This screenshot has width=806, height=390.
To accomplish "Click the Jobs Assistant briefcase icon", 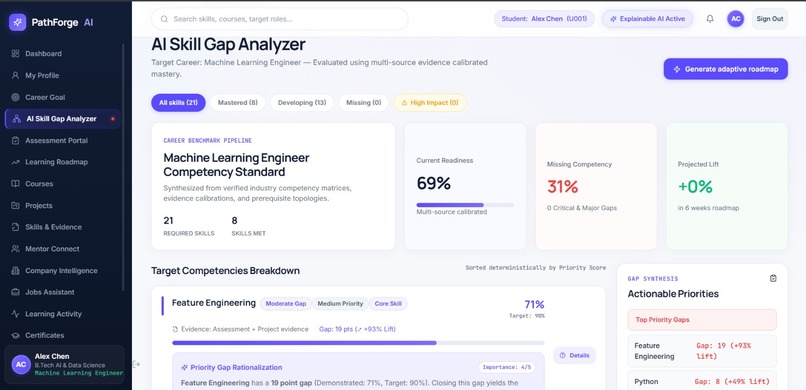I will [15, 292].
